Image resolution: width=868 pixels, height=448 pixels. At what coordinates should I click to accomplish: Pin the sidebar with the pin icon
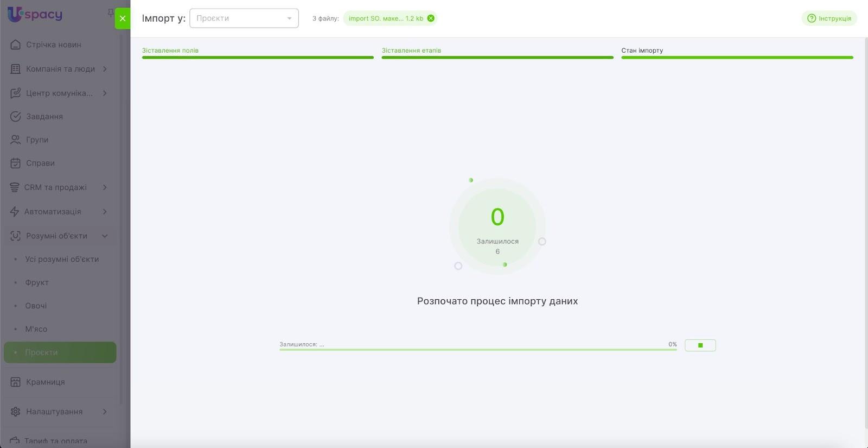[x=111, y=12]
